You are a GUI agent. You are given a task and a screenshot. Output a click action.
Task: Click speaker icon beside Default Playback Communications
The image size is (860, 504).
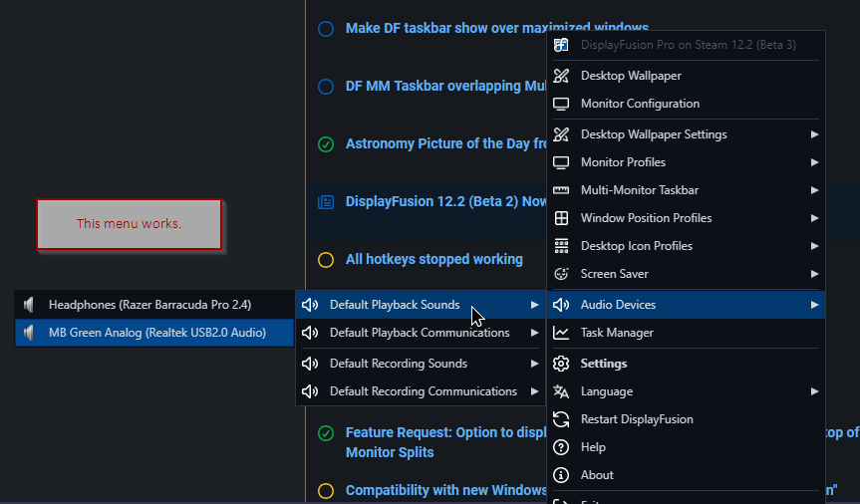[310, 333]
